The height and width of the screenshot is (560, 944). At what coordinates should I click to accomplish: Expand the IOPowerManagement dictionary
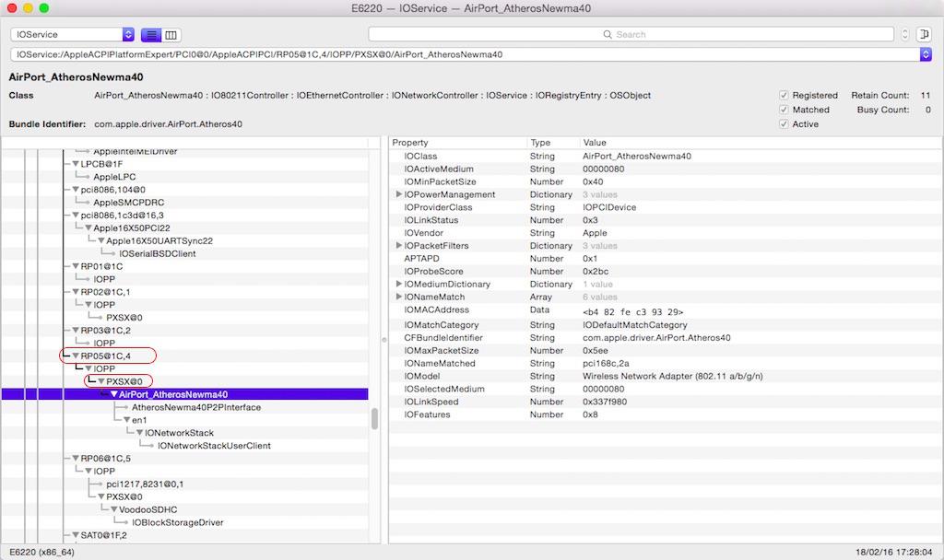click(x=399, y=195)
